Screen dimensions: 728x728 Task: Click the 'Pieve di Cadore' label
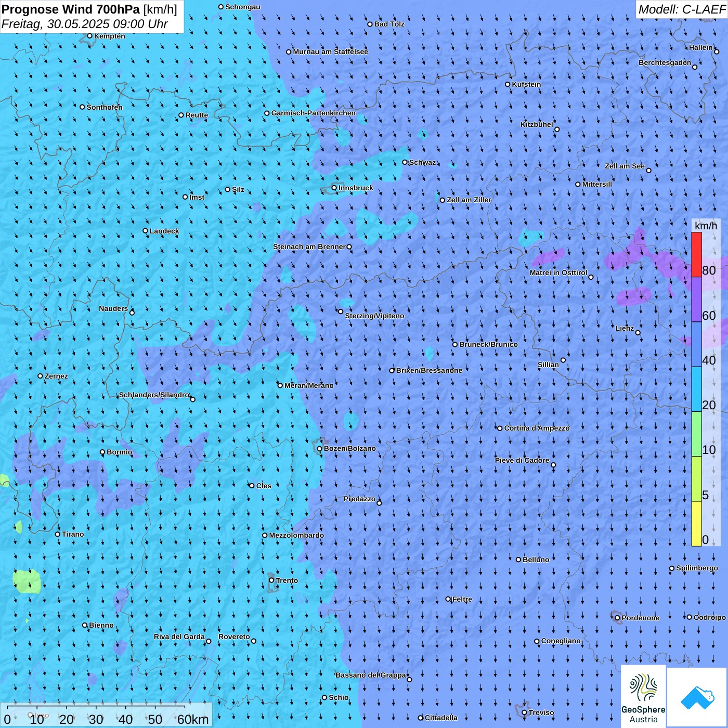(522, 460)
